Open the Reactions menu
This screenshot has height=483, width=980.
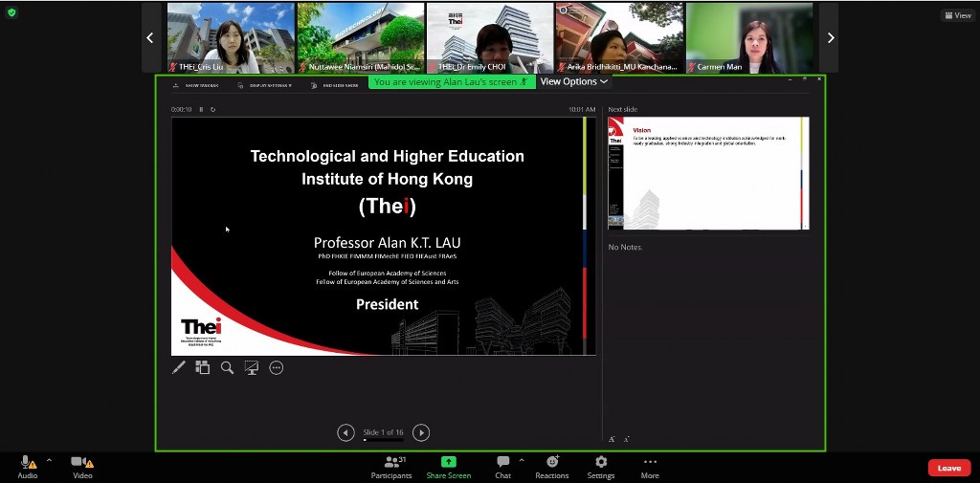coord(551,466)
